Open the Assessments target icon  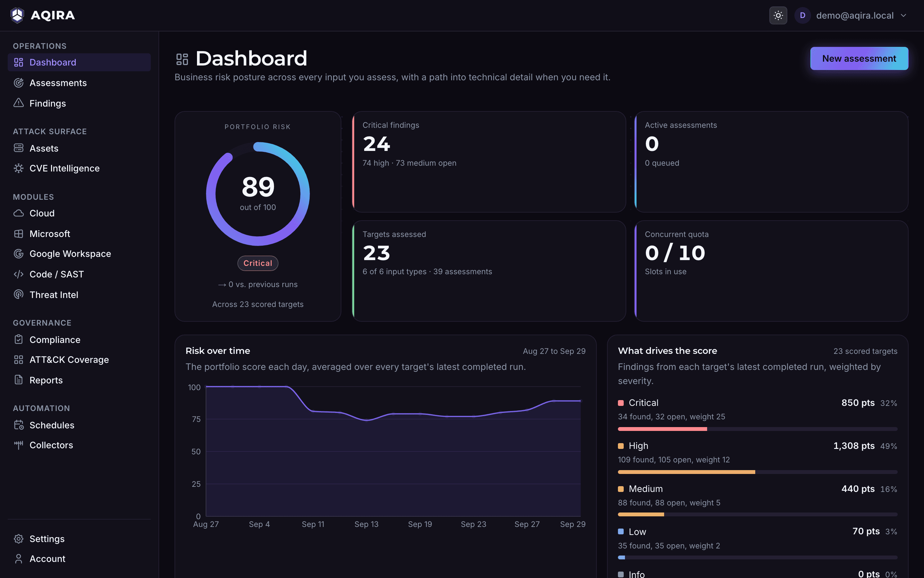pyautogui.click(x=19, y=83)
